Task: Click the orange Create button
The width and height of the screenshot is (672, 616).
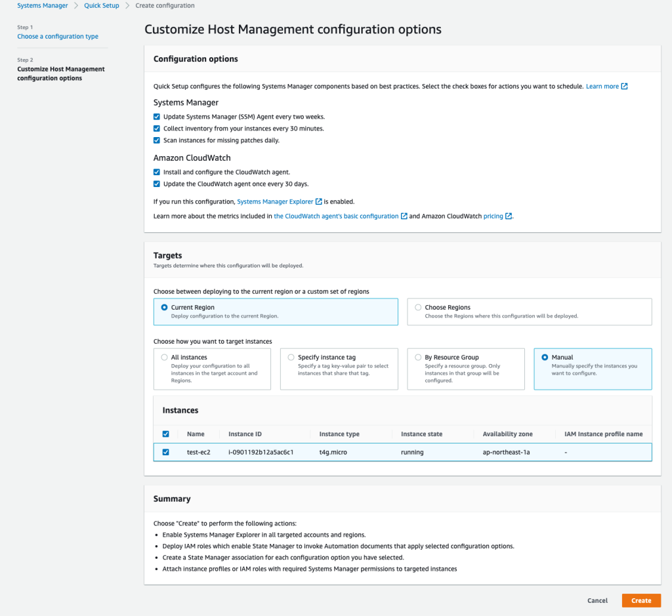Action: click(x=641, y=600)
